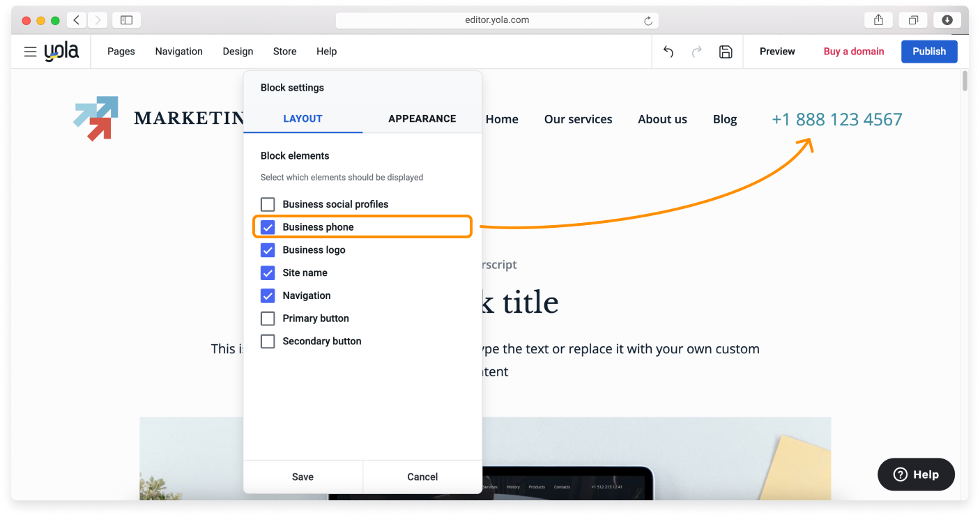Open the Safari downloads icon
Screen dimensions: 980x517
(947, 20)
